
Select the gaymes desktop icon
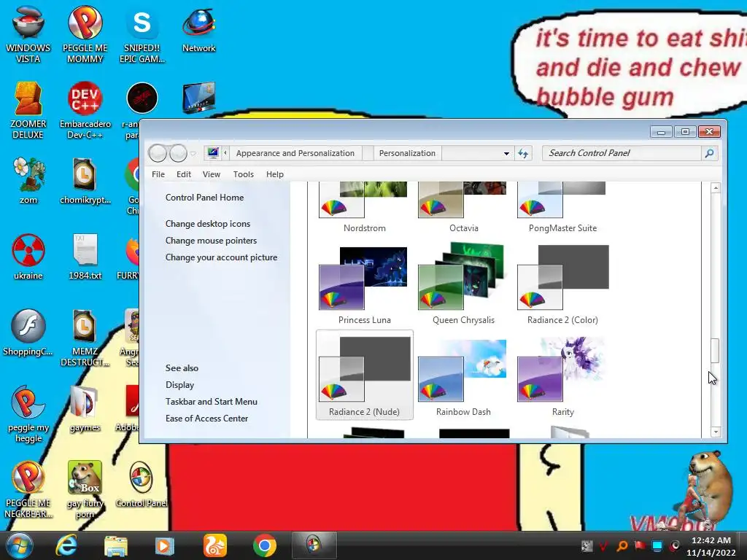(x=85, y=408)
